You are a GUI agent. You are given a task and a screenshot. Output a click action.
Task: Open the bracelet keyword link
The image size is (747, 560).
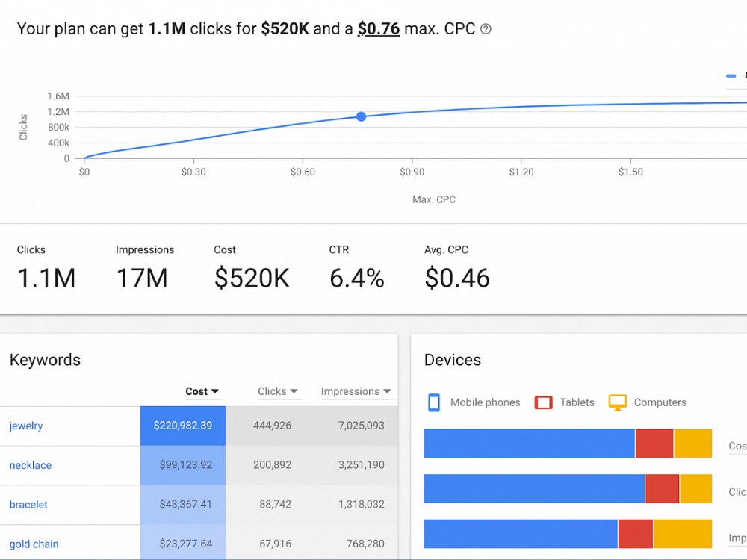pyautogui.click(x=28, y=505)
